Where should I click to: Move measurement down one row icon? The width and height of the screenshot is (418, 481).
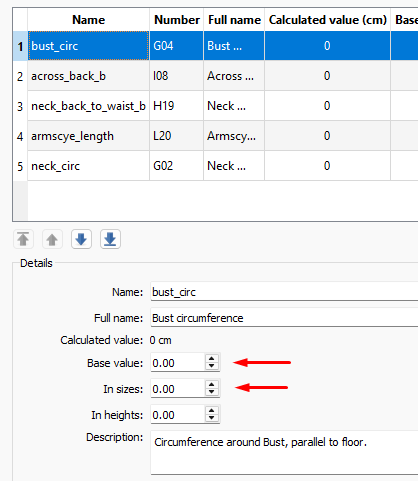(x=81, y=239)
